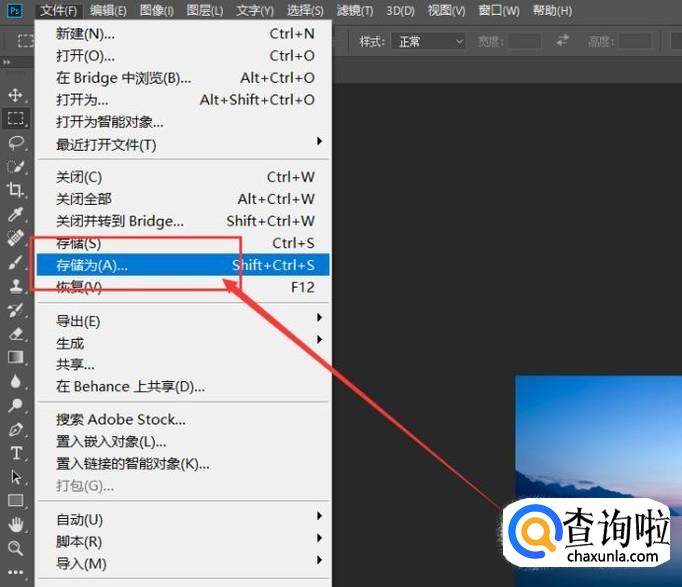Click 搜索 Adobe Stock... menu entry
This screenshot has height=587, width=682.
[121, 419]
